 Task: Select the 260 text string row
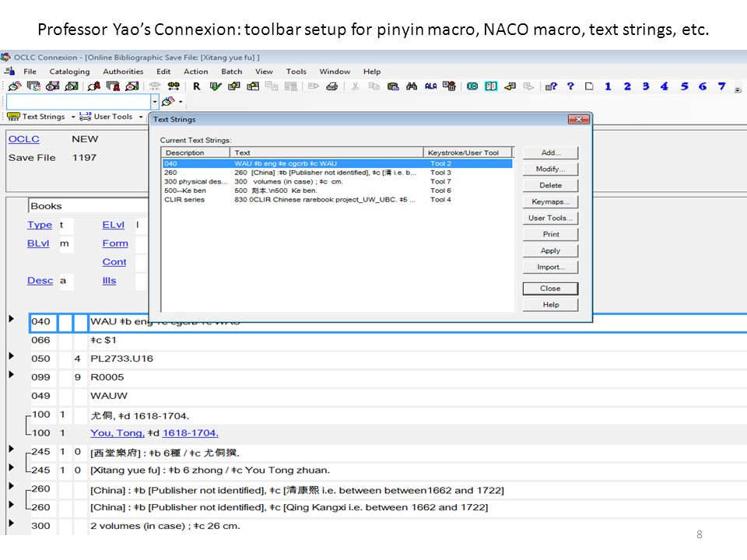pos(337,173)
